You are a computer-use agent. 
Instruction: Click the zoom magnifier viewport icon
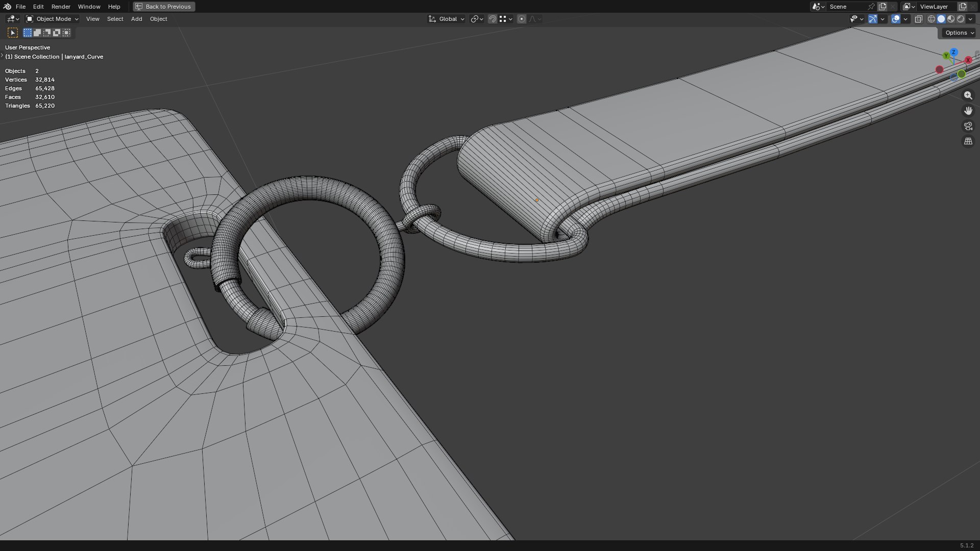click(x=968, y=95)
